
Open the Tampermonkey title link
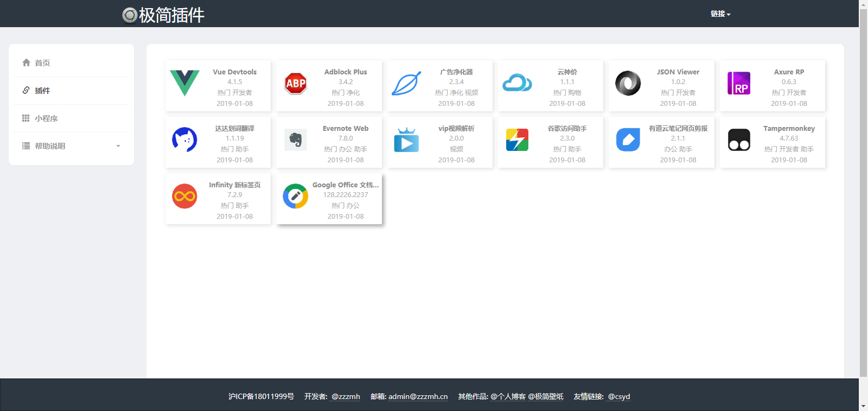point(789,128)
